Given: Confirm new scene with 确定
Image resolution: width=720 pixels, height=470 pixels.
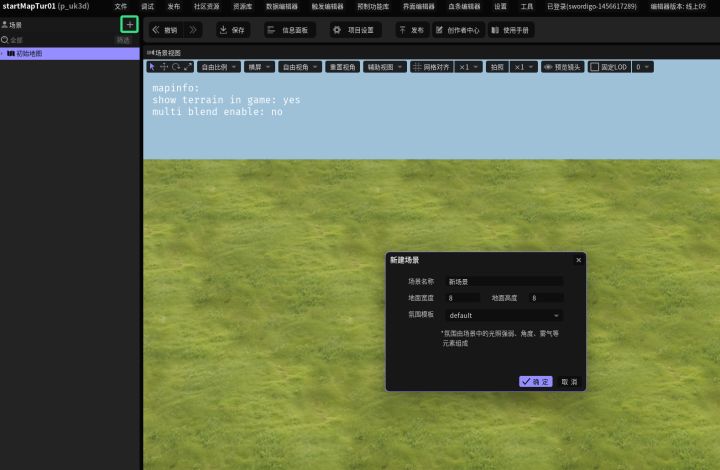Looking at the screenshot, I should tap(535, 381).
